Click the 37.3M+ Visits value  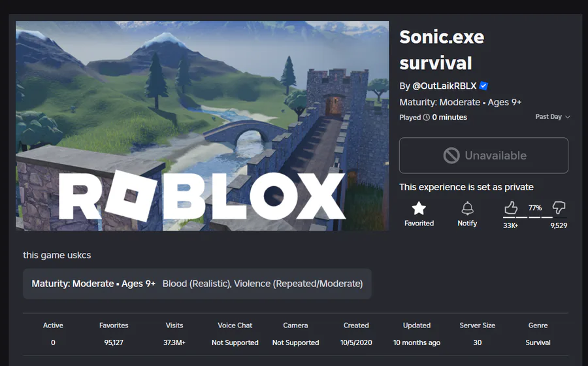pyautogui.click(x=174, y=342)
